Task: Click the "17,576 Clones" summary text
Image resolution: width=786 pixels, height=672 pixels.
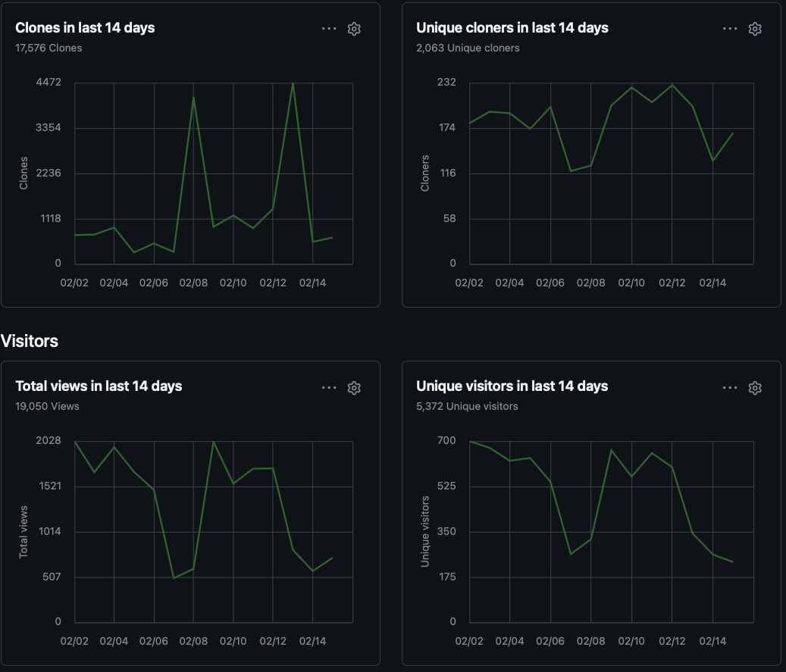Action: coord(49,48)
